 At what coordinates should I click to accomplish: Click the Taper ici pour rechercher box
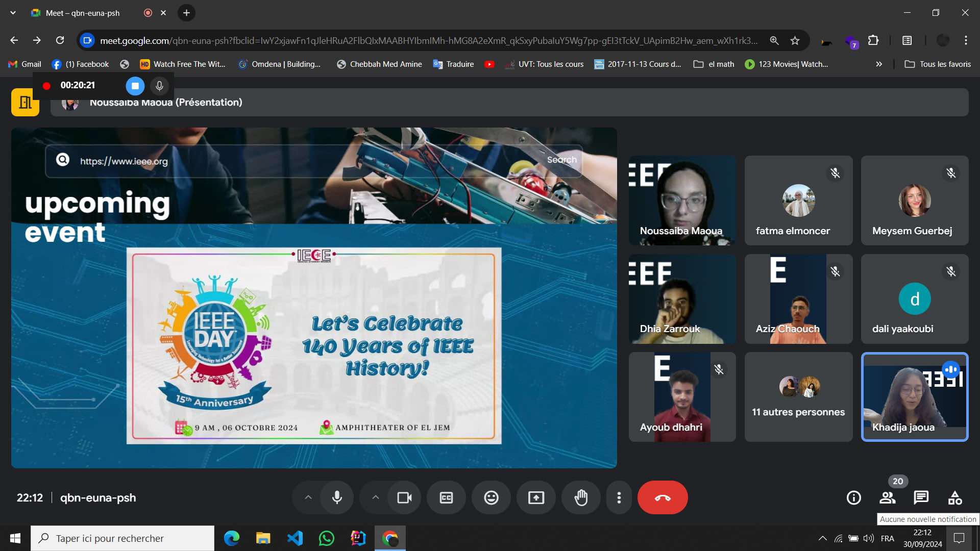pos(122,538)
